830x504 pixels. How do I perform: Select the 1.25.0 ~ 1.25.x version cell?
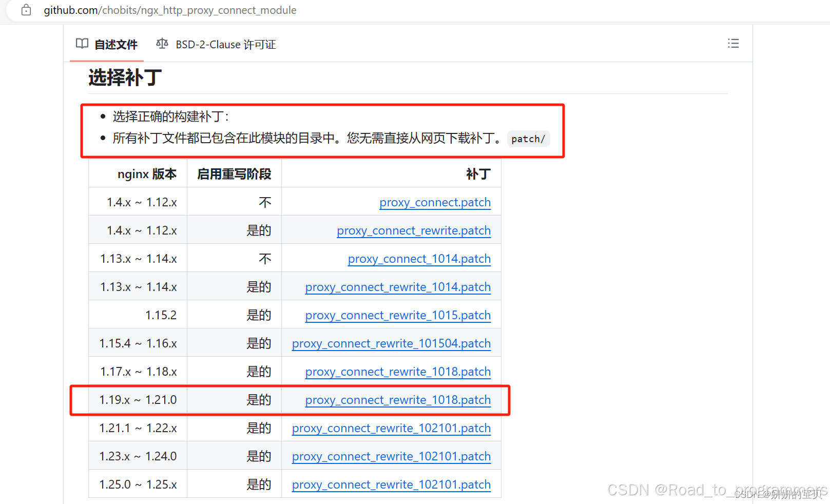coord(138,484)
